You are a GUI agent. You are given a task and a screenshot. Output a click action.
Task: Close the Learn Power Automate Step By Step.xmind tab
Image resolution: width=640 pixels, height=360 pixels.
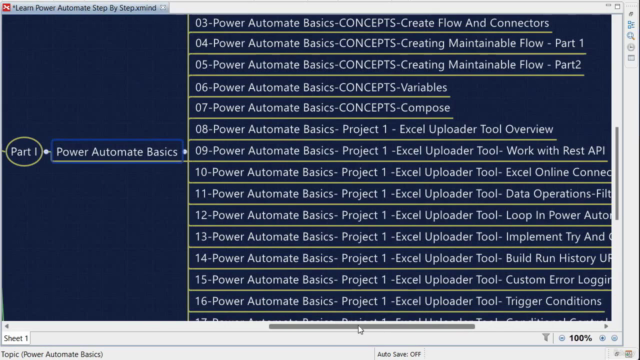[x=163, y=7]
